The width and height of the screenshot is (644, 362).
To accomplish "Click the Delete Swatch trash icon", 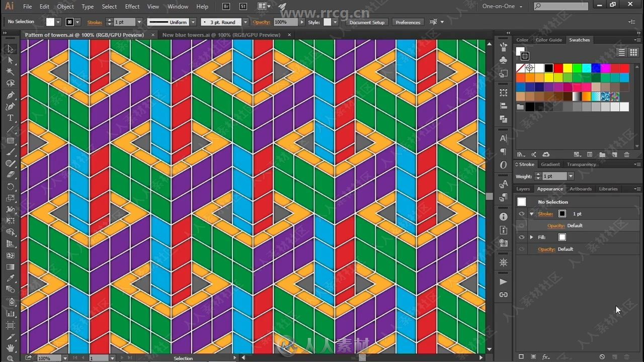I will tap(627, 154).
